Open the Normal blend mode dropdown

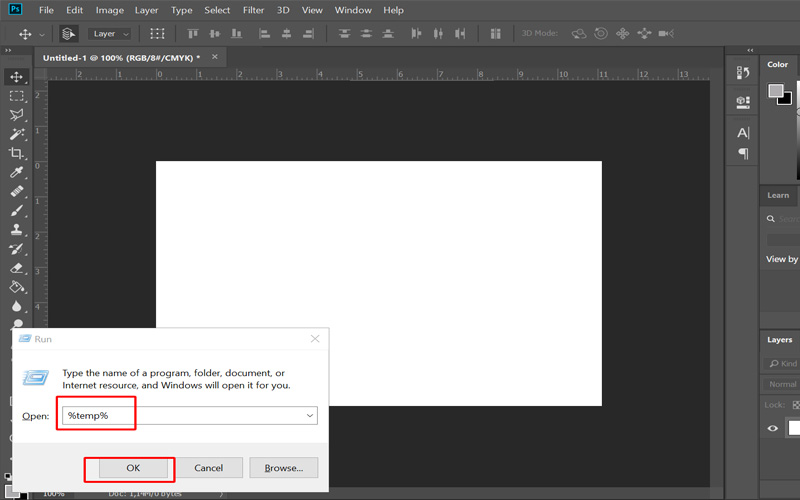(x=783, y=384)
